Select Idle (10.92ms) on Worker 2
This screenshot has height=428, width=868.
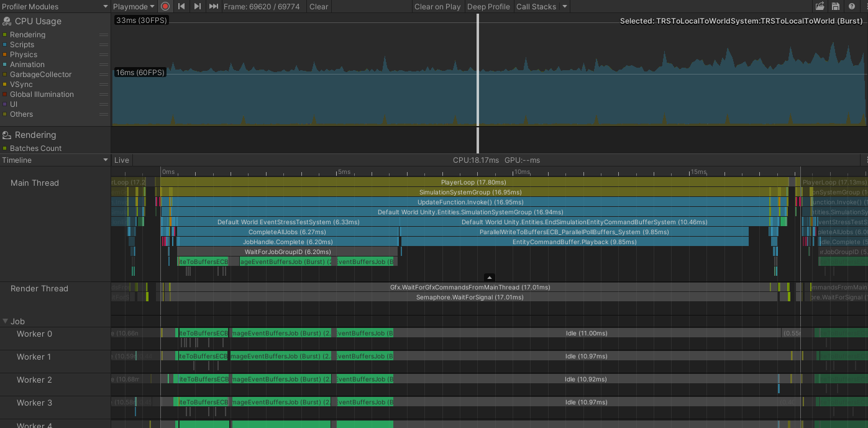586,379
